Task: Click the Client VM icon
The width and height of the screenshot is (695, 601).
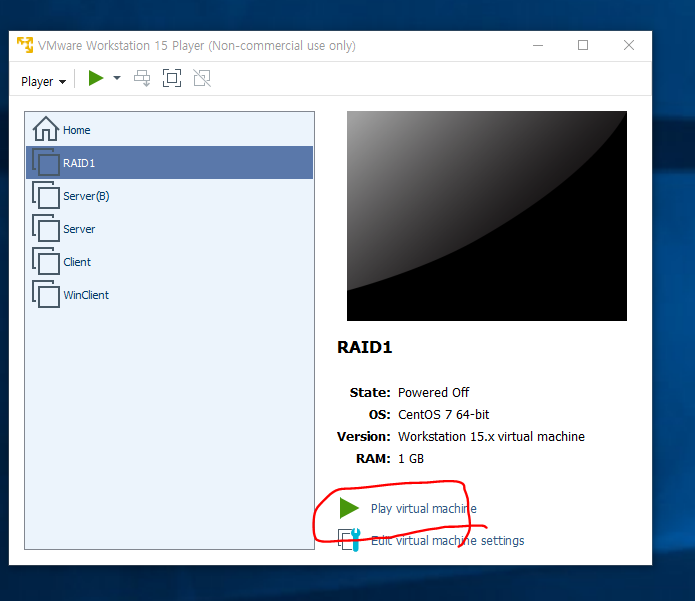Action: tap(46, 261)
